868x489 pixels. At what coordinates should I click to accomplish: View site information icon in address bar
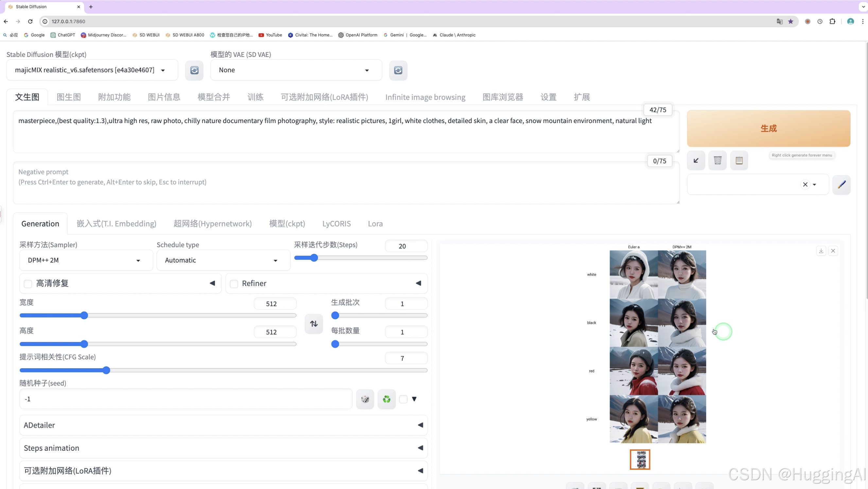45,21
